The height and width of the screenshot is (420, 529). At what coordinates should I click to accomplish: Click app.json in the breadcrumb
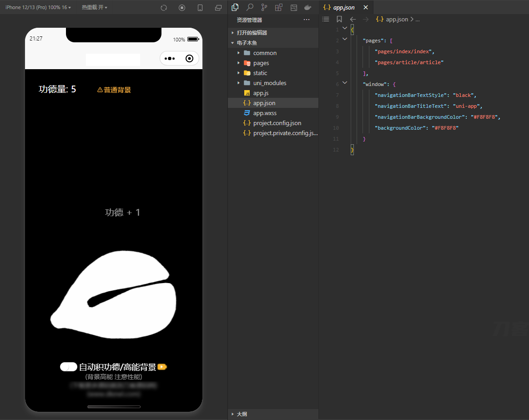pyautogui.click(x=397, y=20)
